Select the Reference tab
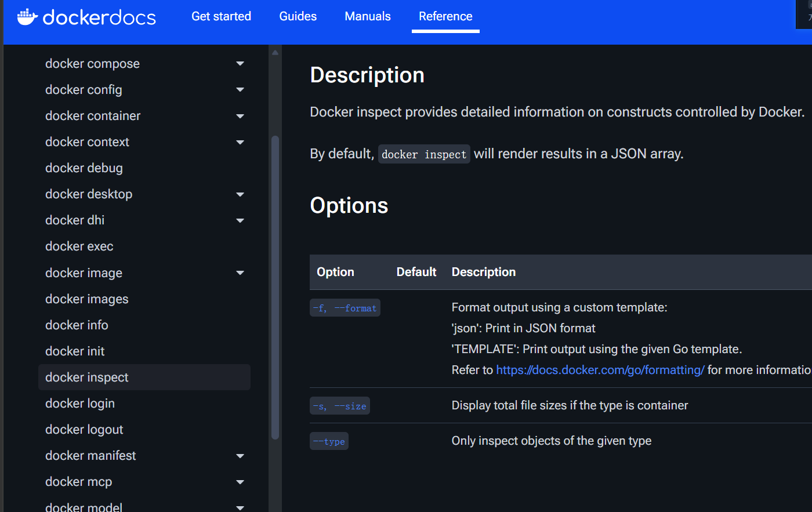Viewport: 812px width, 512px height. tap(445, 16)
